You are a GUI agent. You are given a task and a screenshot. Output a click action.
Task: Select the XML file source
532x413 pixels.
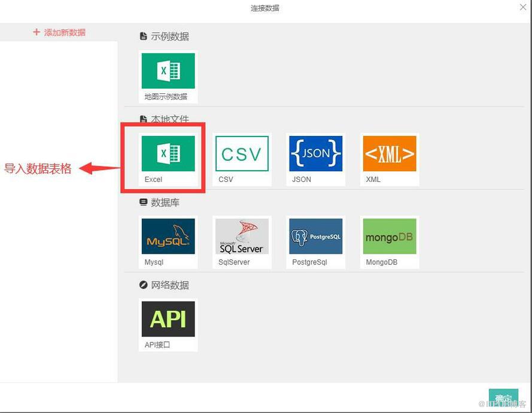pos(390,159)
